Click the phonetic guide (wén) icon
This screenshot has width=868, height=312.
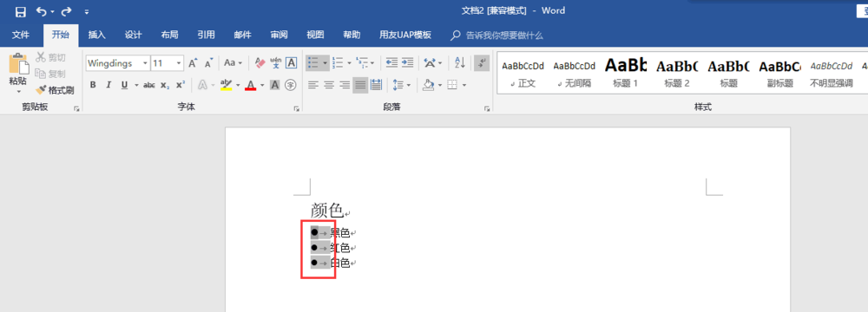click(x=276, y=63)
